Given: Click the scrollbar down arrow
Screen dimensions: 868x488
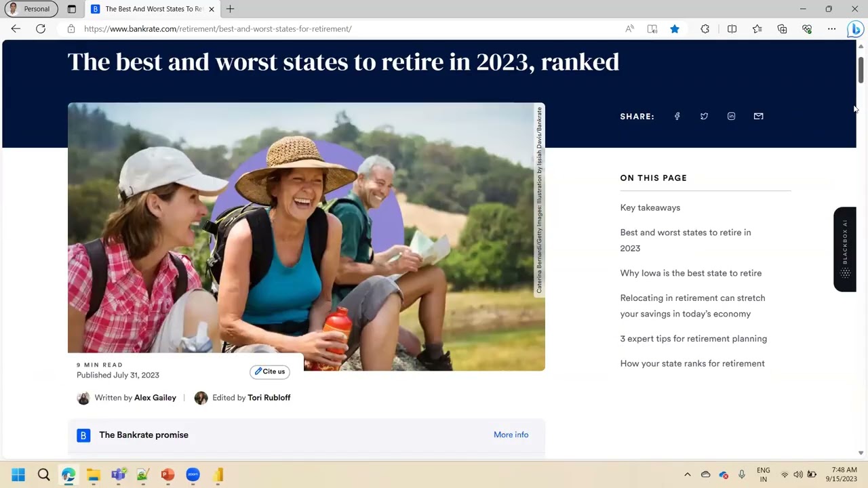Looking at the screenshot, I should point(861,453).
